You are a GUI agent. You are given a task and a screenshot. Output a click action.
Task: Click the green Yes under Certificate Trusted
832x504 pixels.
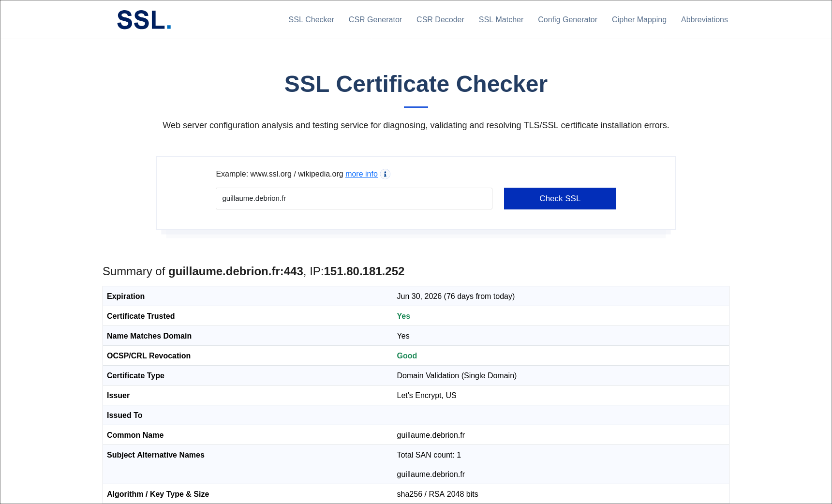coord(403,316)
